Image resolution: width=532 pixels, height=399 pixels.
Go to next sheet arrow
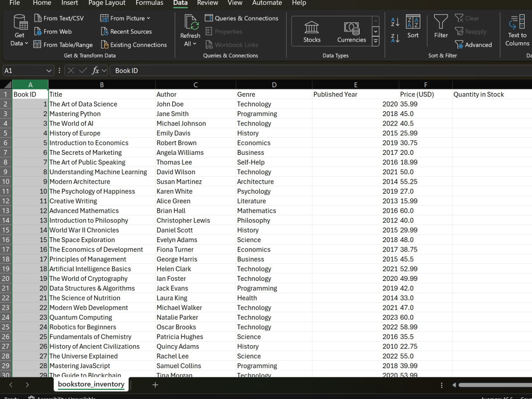[27, 385]
